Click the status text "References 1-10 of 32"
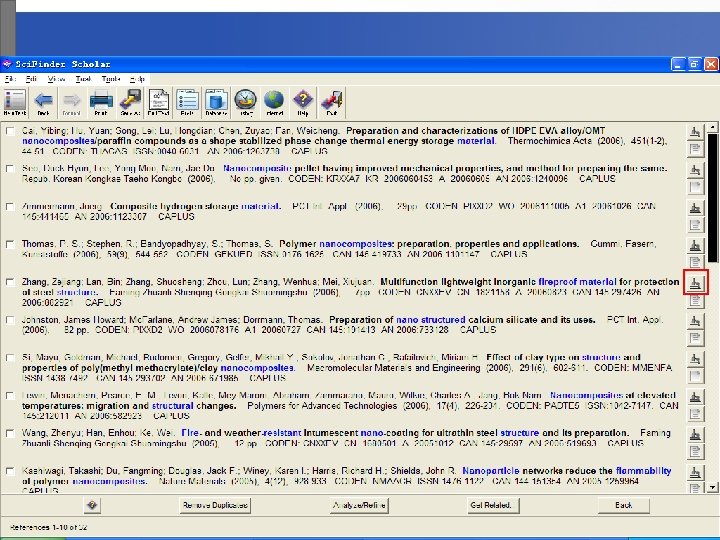The image size is (720, 540). [49, 527]
